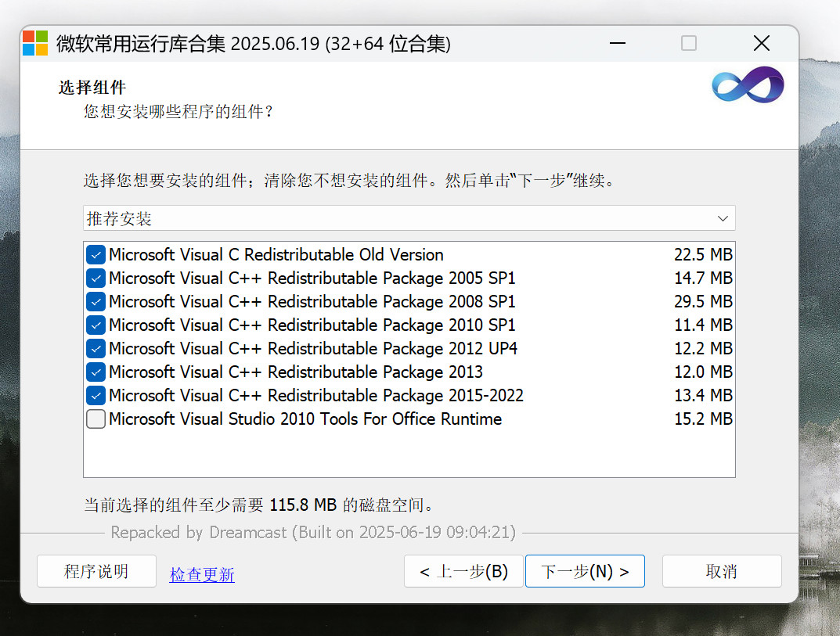Uncheck Visual C++ Package 2010 SP1
840x636 pixels.
[x=96, y=325]
